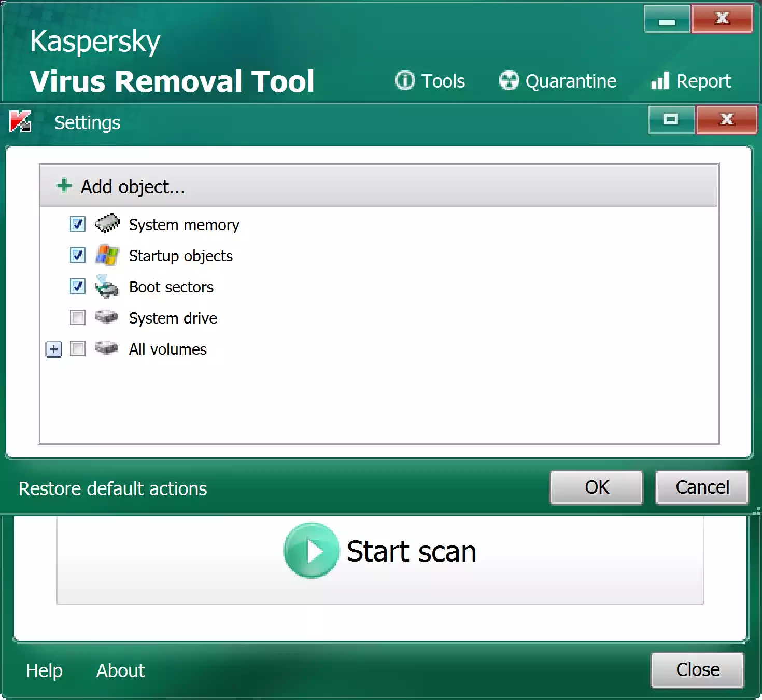Open the About dialog
Viewport: 762px width, 700px height.
[120, 670]
